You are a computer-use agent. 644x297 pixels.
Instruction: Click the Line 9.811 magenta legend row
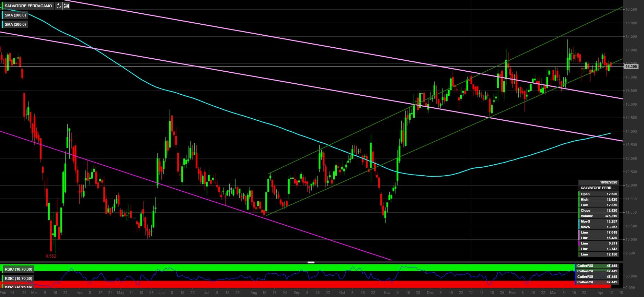[599, 243]
